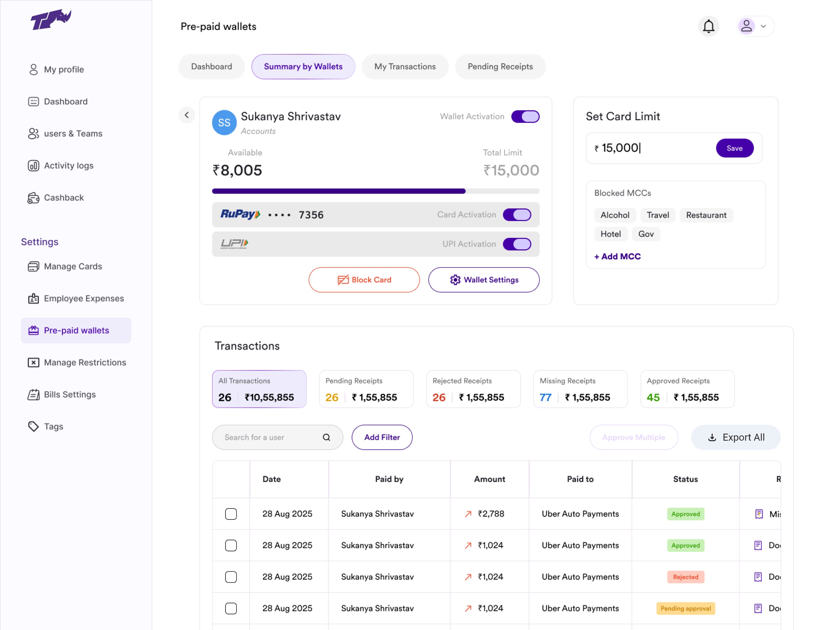Click the receipt icon in the Rejected row

(759, 577)
